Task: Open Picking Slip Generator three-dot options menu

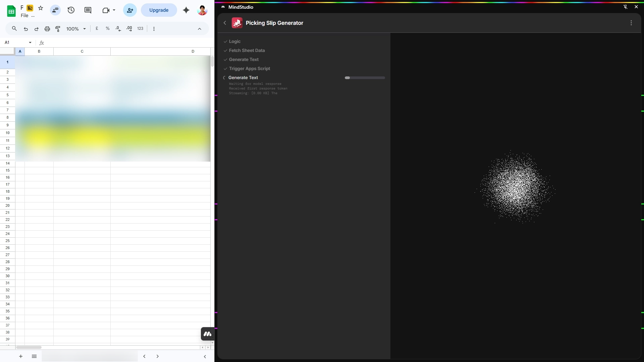Action: [631, 23]
